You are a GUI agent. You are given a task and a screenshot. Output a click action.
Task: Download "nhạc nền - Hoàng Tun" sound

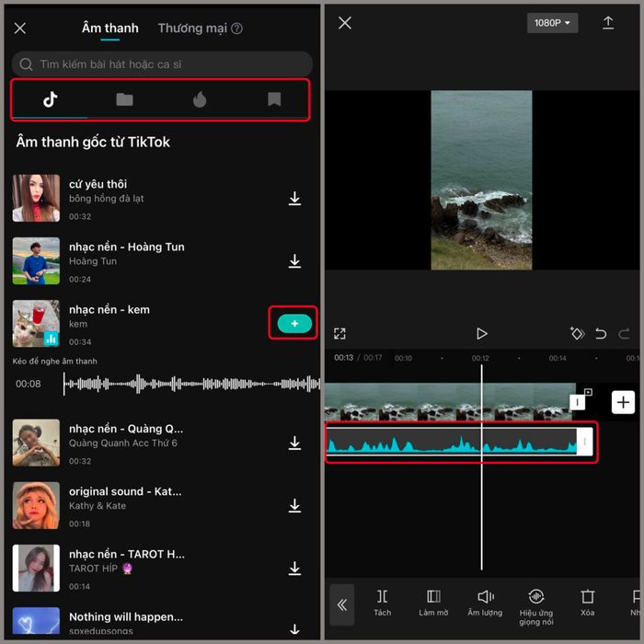(x=294, y=261)
